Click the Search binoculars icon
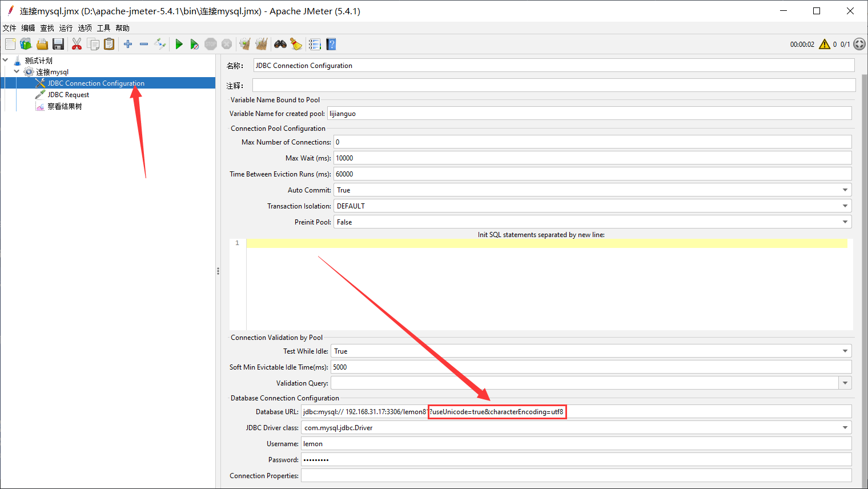868x489 pixels. (x=280, y=44)
